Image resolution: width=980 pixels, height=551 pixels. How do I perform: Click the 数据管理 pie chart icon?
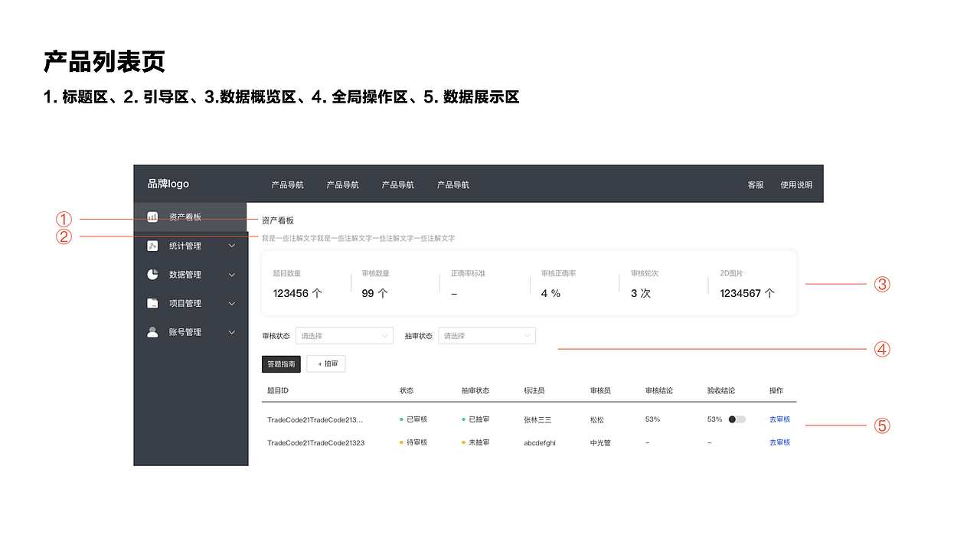[153, 274]
